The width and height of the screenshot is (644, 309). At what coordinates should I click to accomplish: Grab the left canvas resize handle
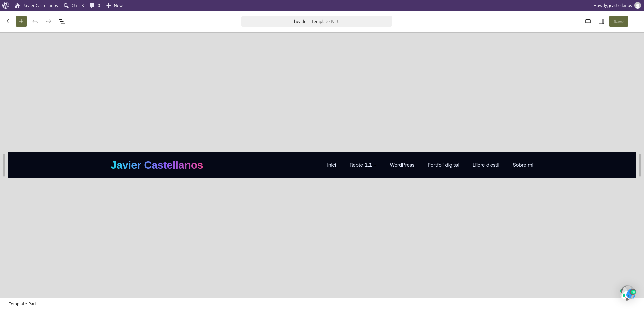(4, 165)
